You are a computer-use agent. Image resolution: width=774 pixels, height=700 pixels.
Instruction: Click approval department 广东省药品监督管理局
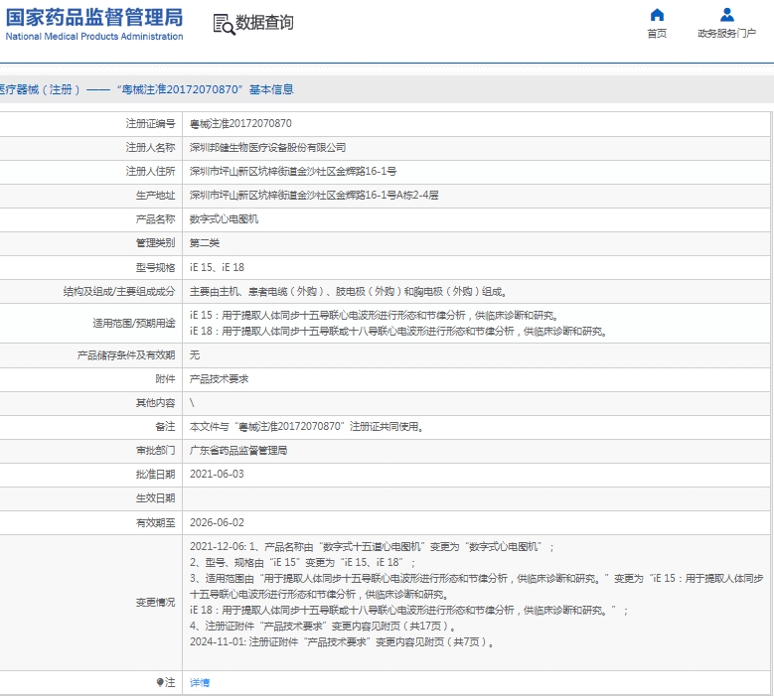[x=238, y=451]
